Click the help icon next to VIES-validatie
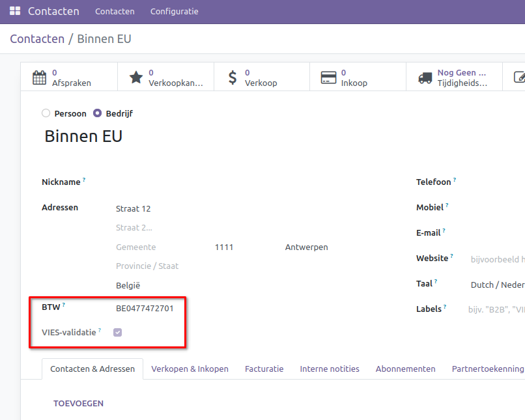Image resolution: width=525 pixels, height=420 pixels. 100,331
